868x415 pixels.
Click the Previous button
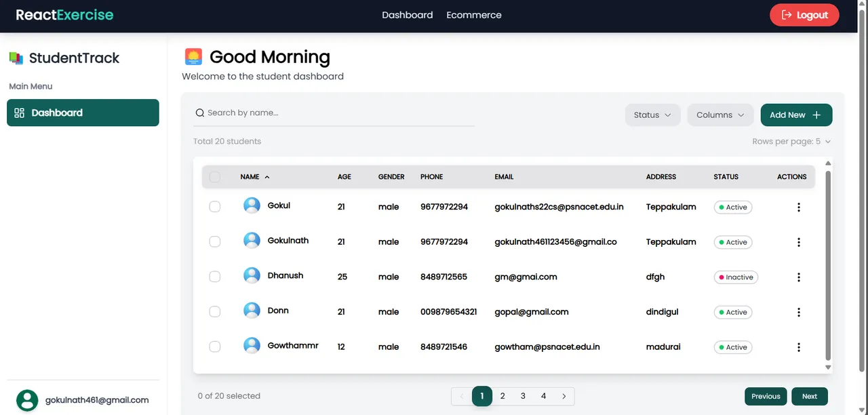[x=766, y=397]
